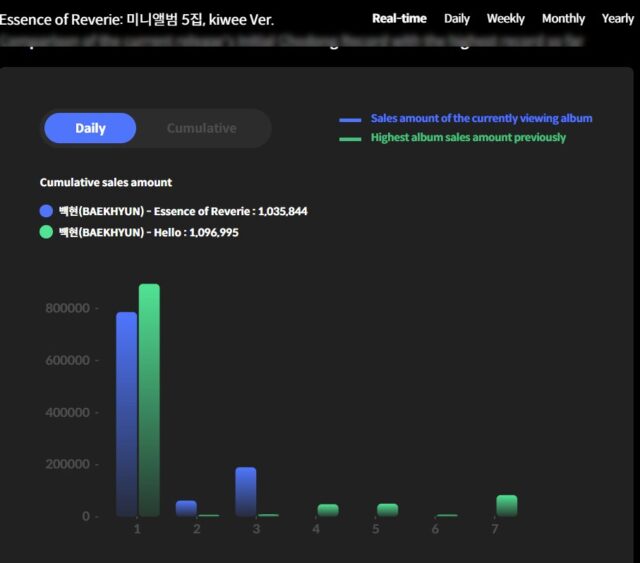Click green circle beside Hello legend
This screenshot has height=563, width=640.
point(46,232)
